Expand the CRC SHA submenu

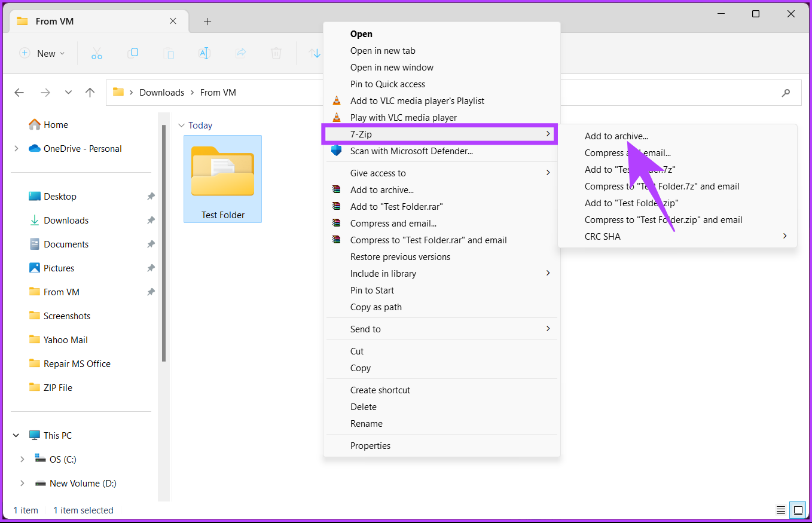point(677,237)
